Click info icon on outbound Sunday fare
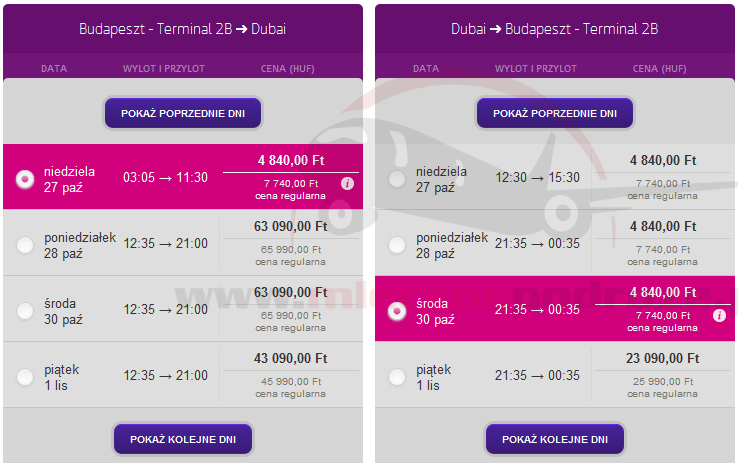Viewport: 738px width, 463px height. [x=347, y=184]
